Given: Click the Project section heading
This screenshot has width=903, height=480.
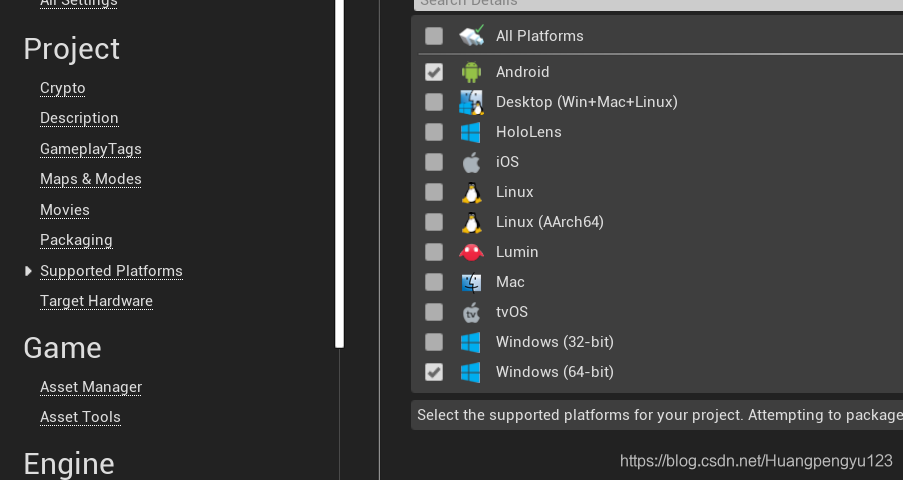Looking at the screenshot, I should [71, 49].
